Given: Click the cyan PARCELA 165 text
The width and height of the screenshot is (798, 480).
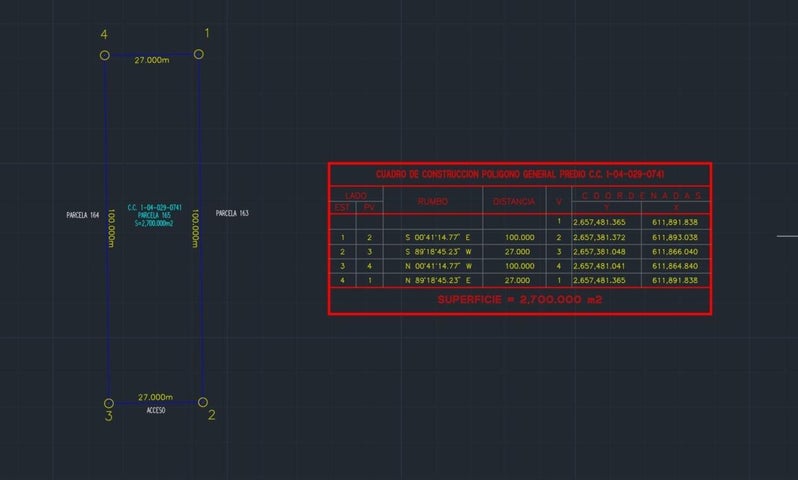Looking at the screenshot, I should [x=154, y=215].
